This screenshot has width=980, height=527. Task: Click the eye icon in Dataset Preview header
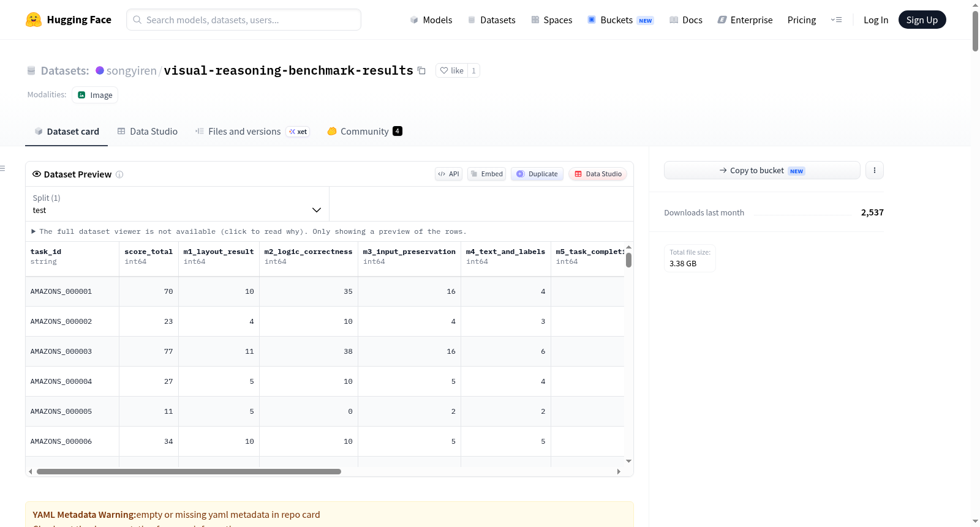tap(37, 174)
